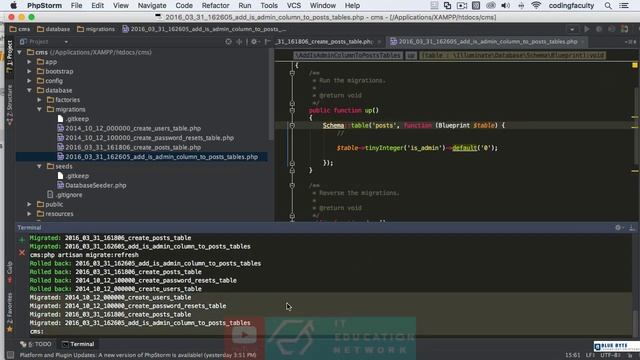This screenshot has height=360, width=640.
Task: Close the add_is_admin_column_to_posts_tables.php editor tab
Action: (583, 42)
